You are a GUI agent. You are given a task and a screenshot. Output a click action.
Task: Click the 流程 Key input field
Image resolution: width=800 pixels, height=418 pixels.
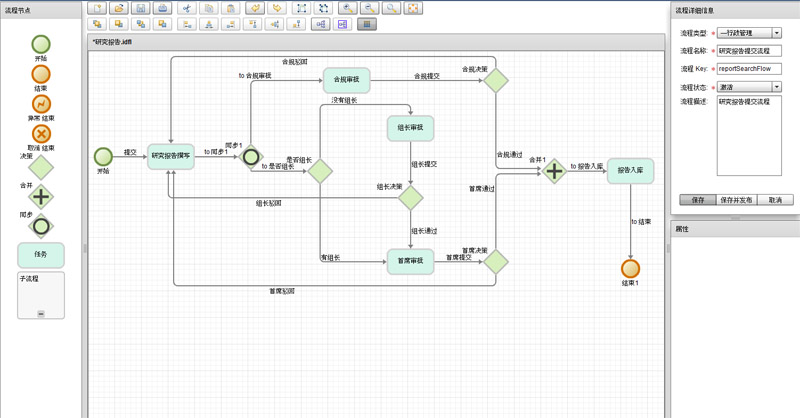point(749,69)
